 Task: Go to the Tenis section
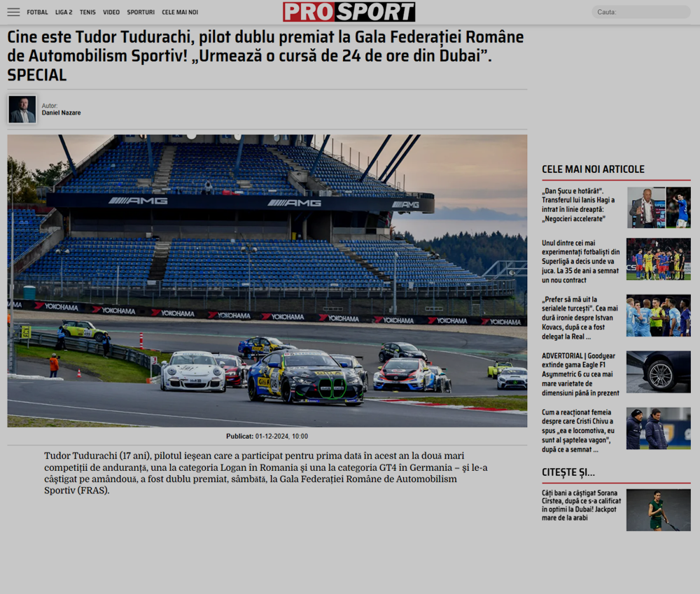pyautogui.click(x=87, y=13)
